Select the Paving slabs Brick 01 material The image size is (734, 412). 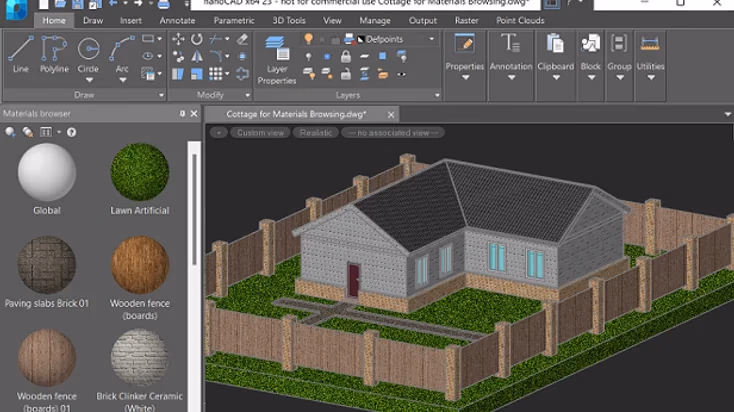(46, 265)
